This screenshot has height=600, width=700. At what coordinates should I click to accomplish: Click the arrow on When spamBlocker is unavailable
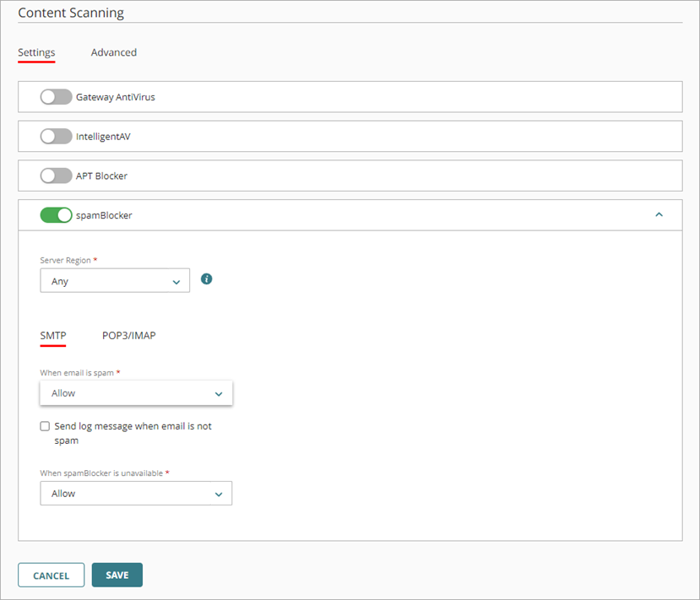point(218,493)
